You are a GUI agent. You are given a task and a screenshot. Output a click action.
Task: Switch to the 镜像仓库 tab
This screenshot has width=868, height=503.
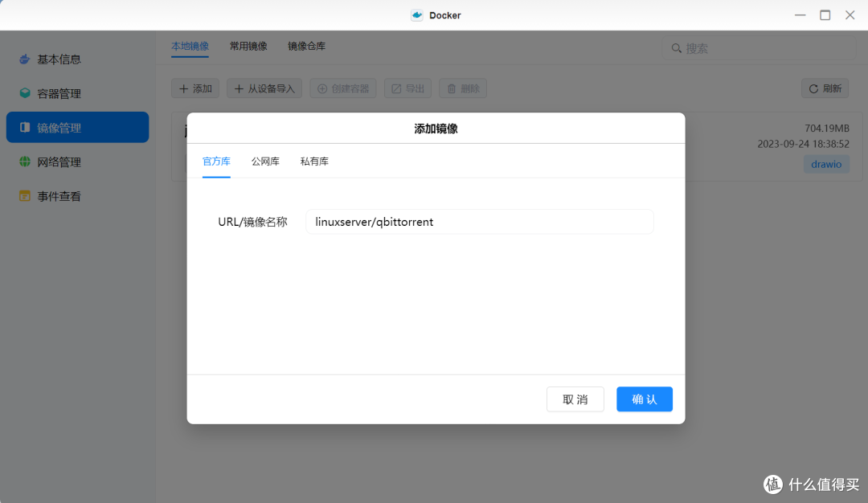(x=307, y=47)
